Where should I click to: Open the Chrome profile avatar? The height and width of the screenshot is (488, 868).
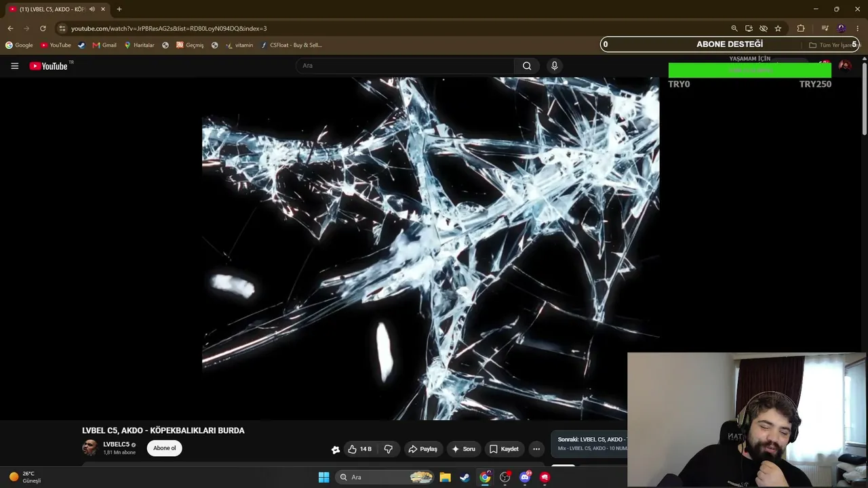point(842,28)
